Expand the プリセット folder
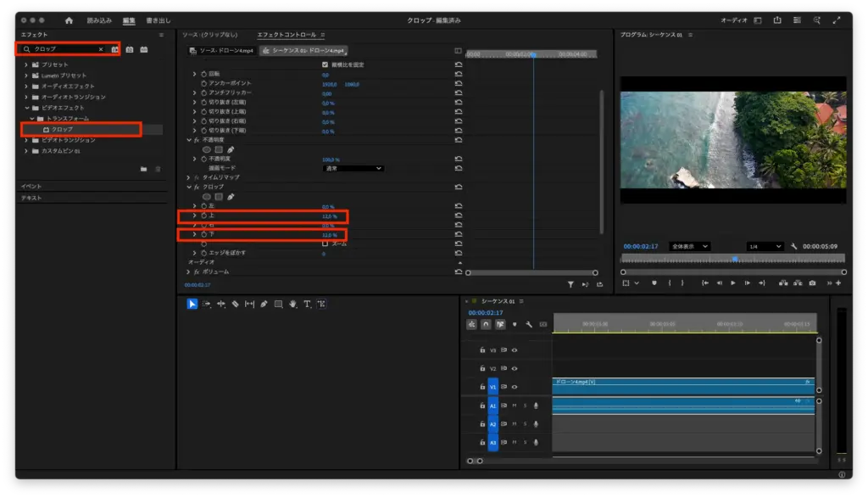Viewport: 868px width, 498px height. [26, 64]
